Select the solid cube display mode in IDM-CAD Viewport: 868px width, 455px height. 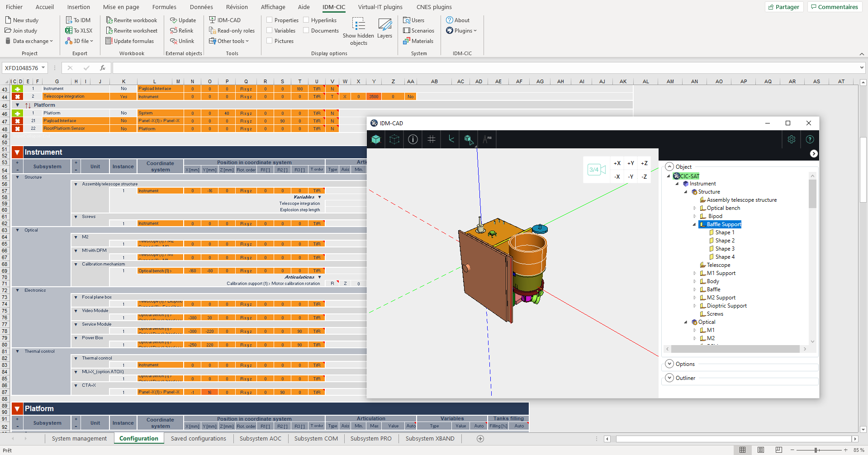[x=375, y=139]
